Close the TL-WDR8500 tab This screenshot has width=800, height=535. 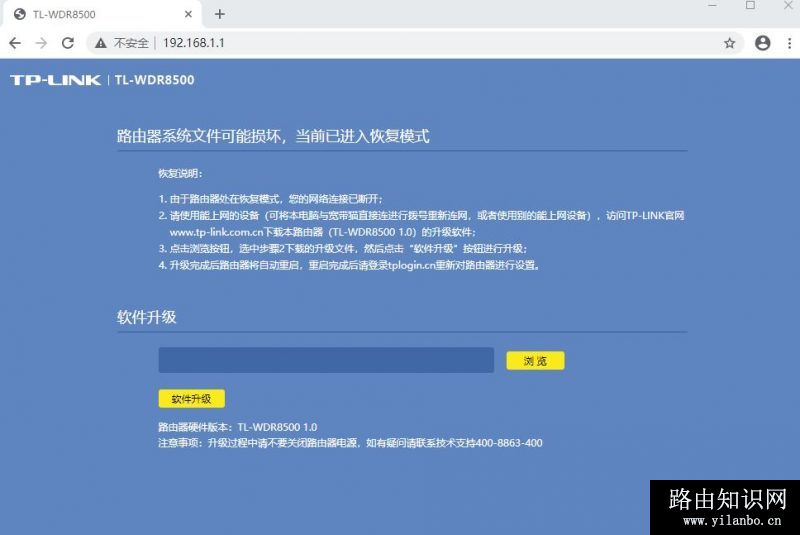pyautogui.click(x=188, y=14)
